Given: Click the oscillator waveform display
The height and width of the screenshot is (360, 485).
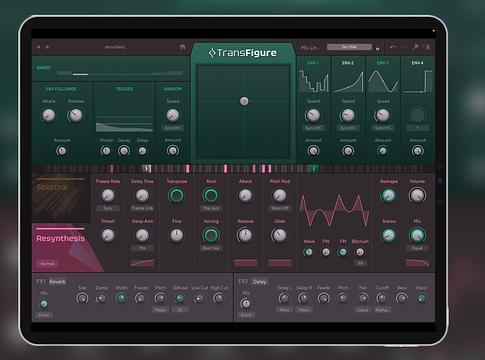Looking at the screenshot, I should pyautogui.click(x=334, y=211).
